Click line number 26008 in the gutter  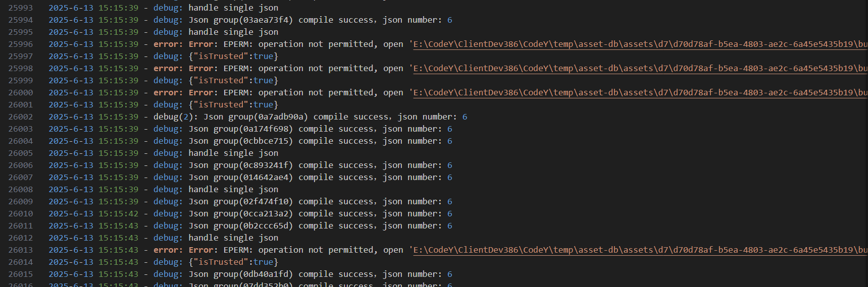[x=21, y=190]
